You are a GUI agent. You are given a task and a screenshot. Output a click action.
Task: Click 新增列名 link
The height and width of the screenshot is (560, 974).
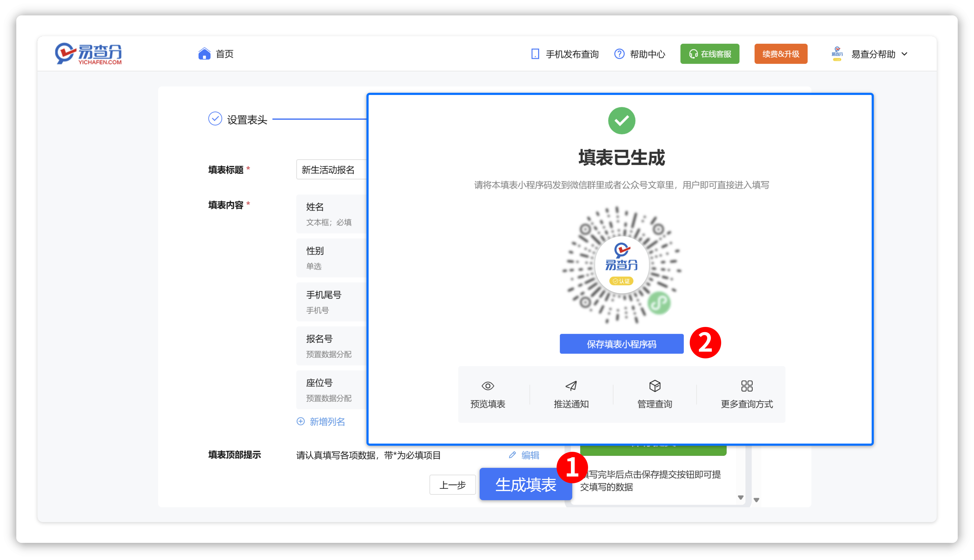[x=327, y=422]
